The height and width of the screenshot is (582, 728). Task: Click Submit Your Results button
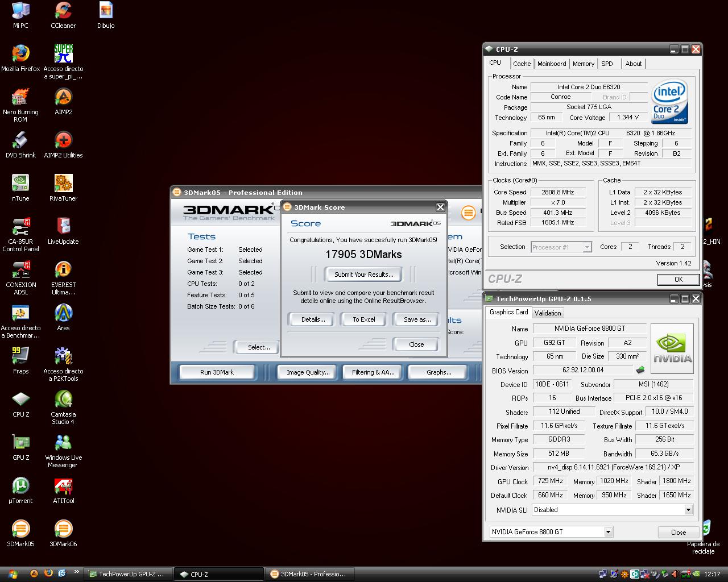pos(363,275)
